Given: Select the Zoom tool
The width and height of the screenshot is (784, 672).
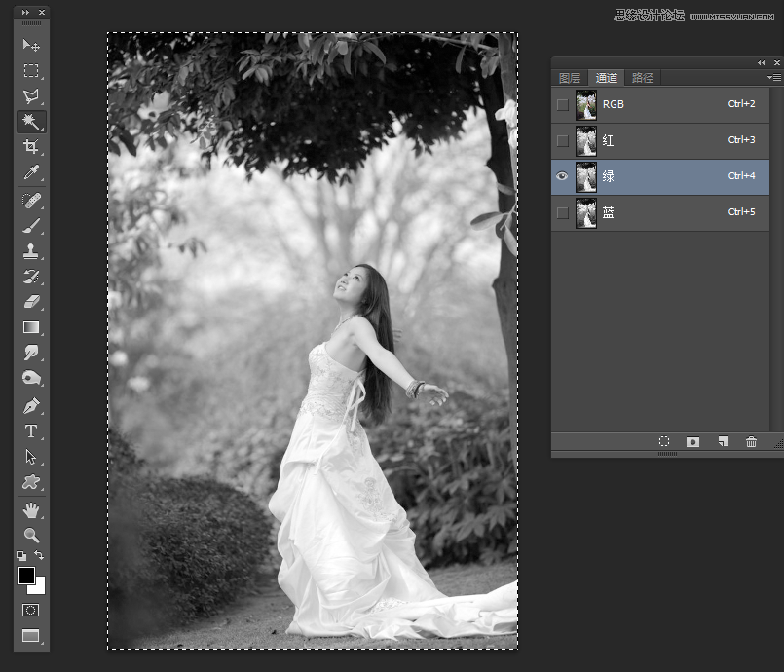Looking at the screenshot, I should point(31,535).
